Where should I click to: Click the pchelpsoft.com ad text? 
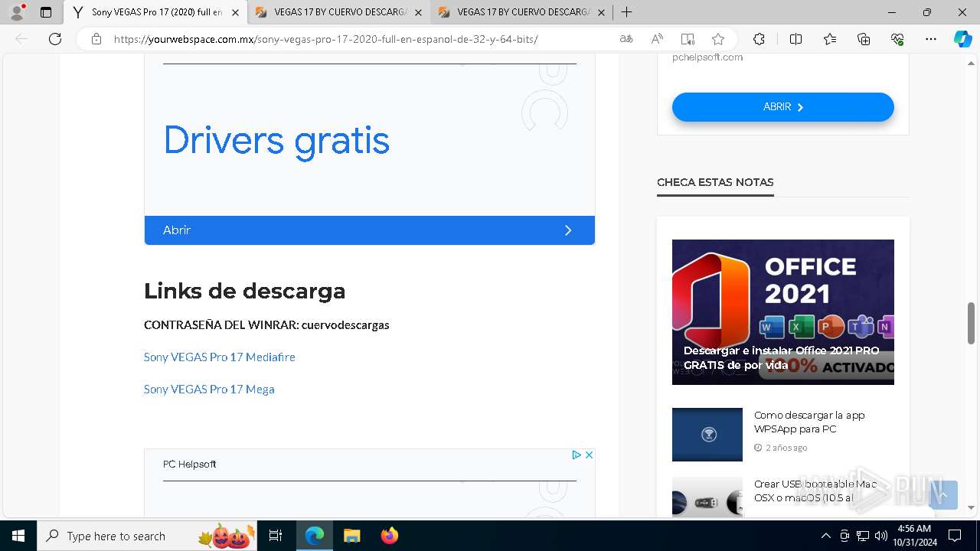[x=707, y=57]
